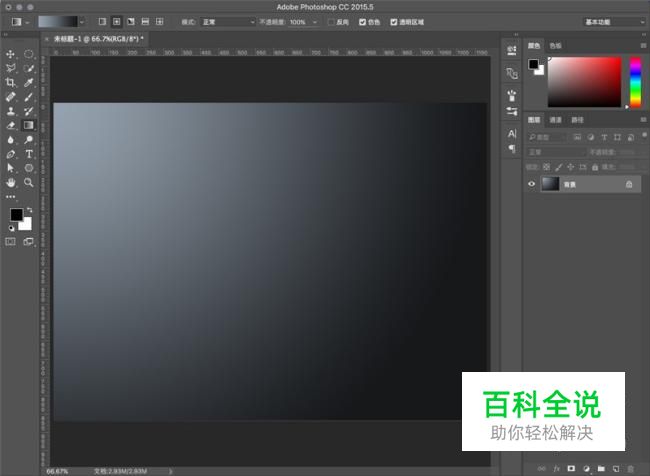Select the Quick Selection tool
The height and width of the screenshot is (476, 650).
point(29,68)
